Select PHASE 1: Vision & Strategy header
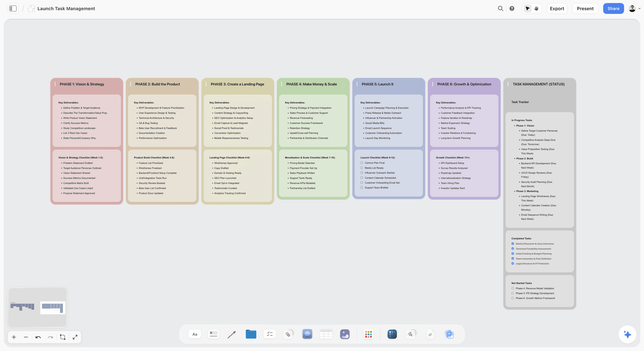644x351 pixels. [82, 84]
